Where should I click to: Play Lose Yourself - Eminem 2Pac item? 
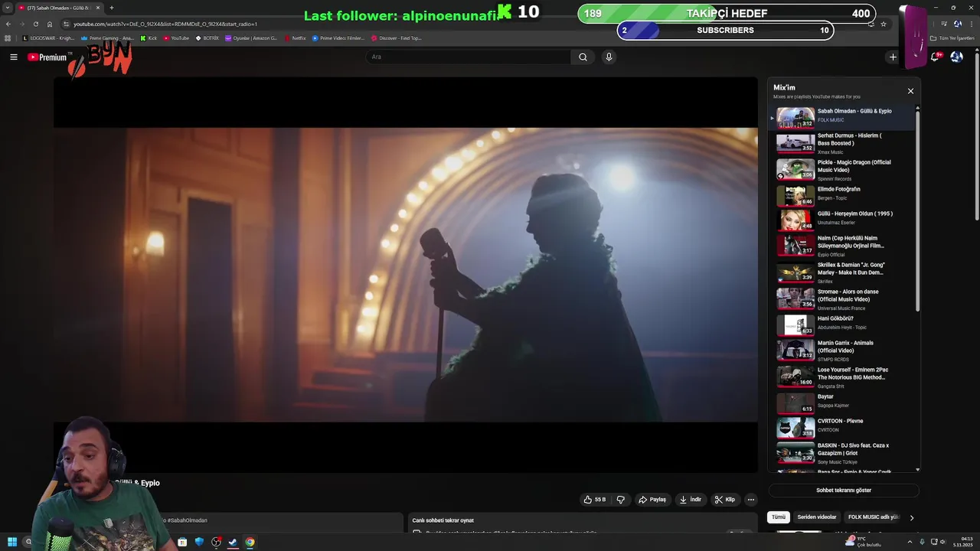click(x=841, y=377)
